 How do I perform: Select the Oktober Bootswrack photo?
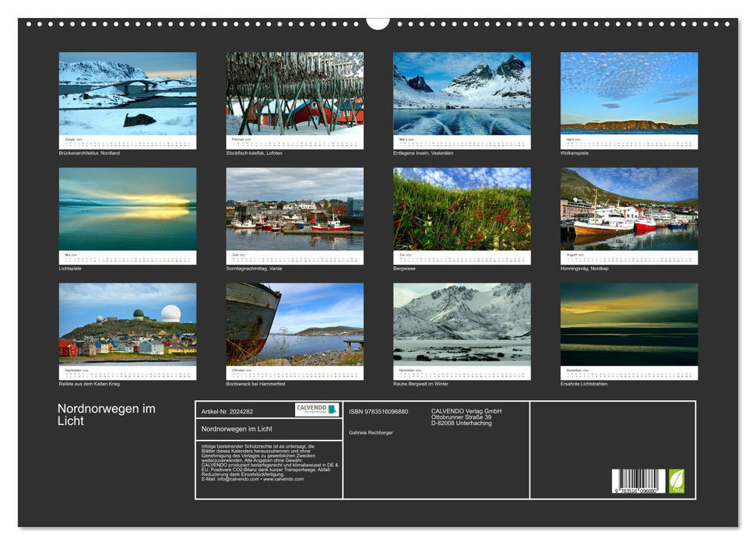[294, 323]
